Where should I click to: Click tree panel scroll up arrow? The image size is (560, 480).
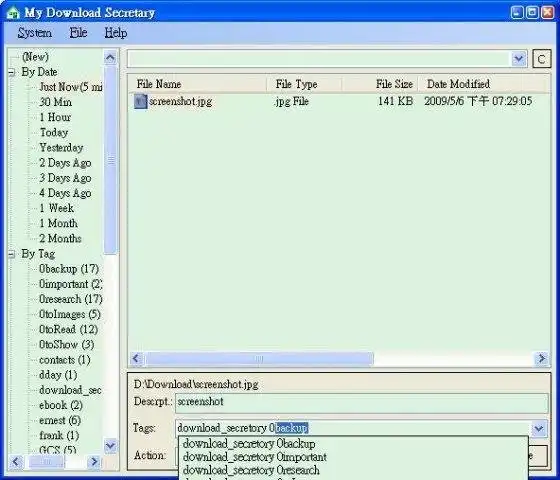110,58
